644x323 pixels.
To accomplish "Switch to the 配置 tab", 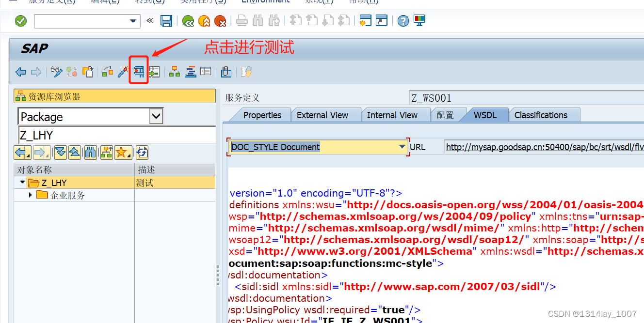I will (x=445, y=115).
